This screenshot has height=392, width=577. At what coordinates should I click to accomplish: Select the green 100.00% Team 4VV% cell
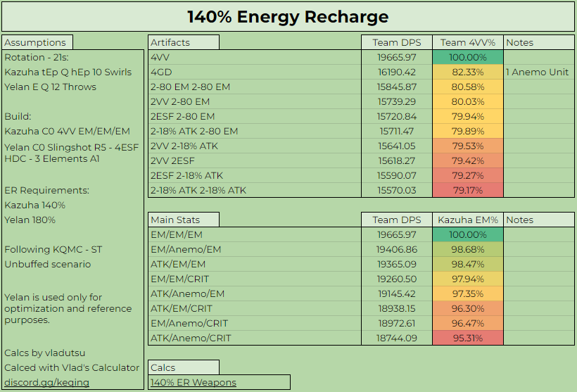[467, 57]
